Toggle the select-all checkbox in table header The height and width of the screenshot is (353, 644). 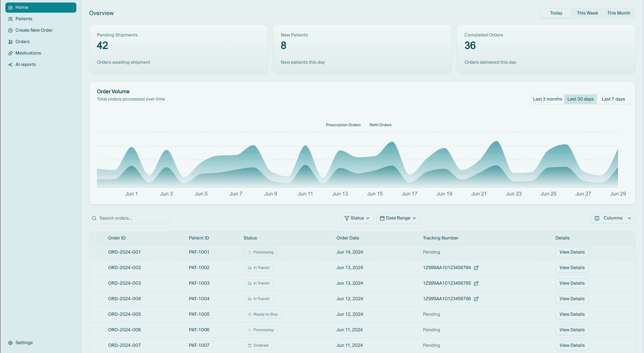point(99,238)
